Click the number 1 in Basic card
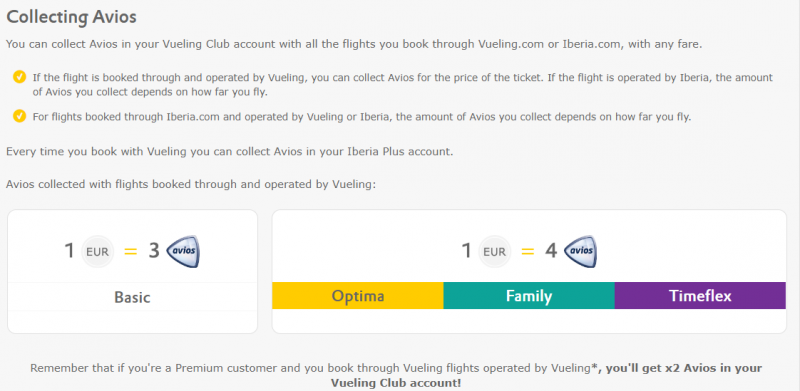Screen dimensions: 800x391 (x=69, y=251)
